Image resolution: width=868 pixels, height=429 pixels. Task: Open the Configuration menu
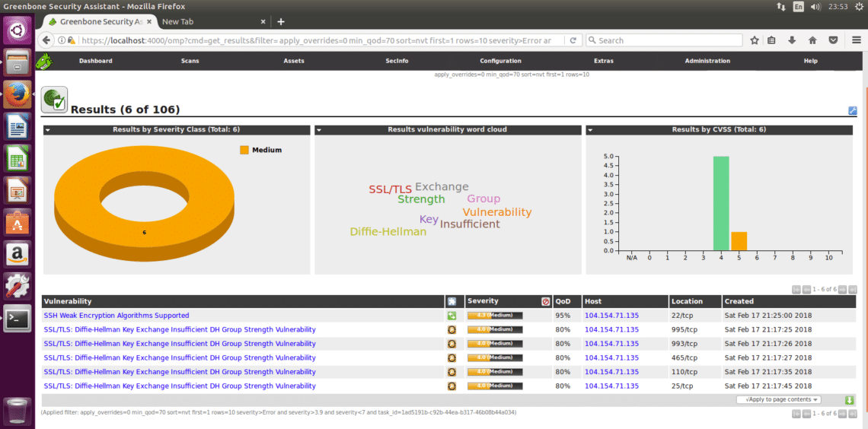pos(500,61)
